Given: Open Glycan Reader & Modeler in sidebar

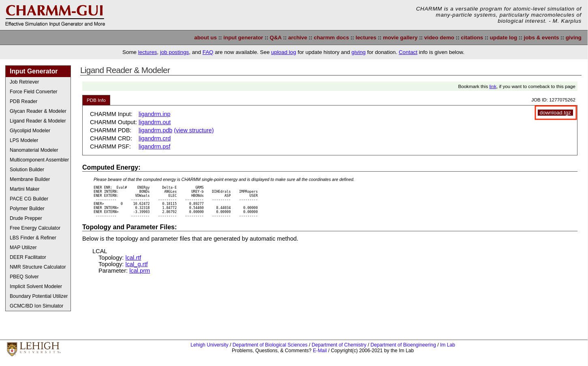Looking at the screenshot, I should pos(38,111).
